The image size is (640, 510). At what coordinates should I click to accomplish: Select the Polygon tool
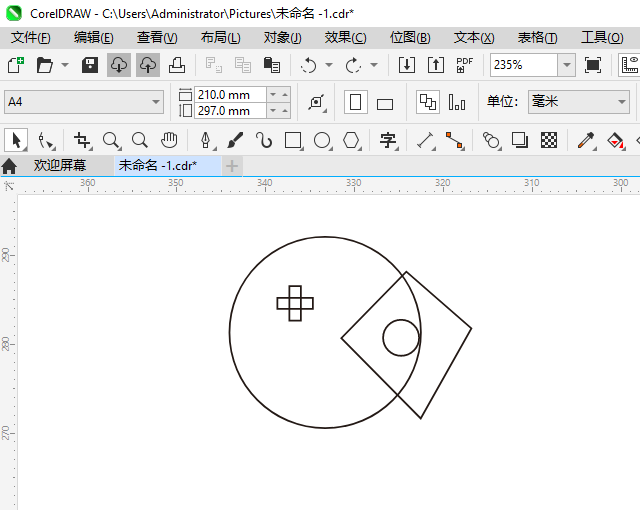pyautogui.click(x=351, y=140)
